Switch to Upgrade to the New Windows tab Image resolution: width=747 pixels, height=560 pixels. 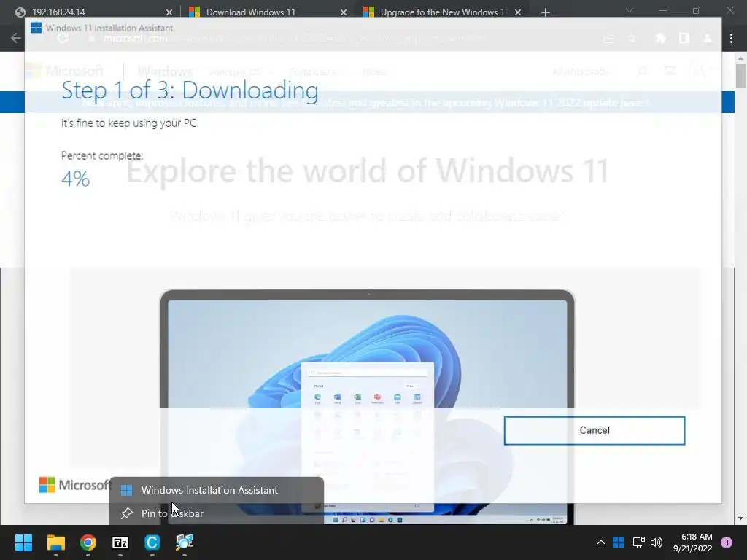tap(441, 12)
